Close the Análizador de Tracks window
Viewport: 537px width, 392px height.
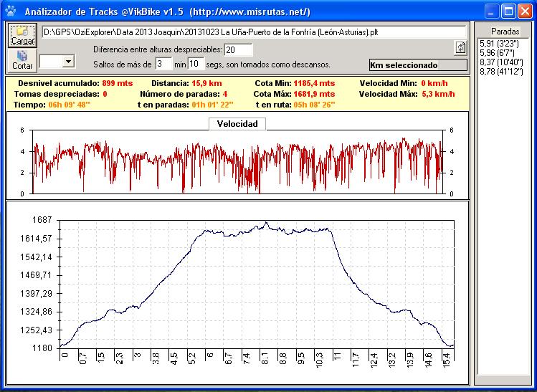coord(524,11)
